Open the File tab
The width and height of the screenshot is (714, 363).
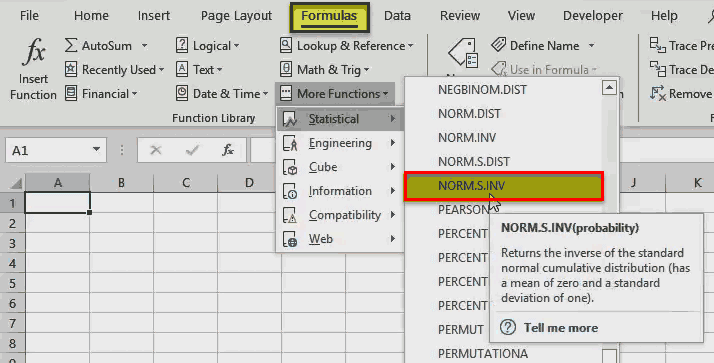click(x=29, y=15)
